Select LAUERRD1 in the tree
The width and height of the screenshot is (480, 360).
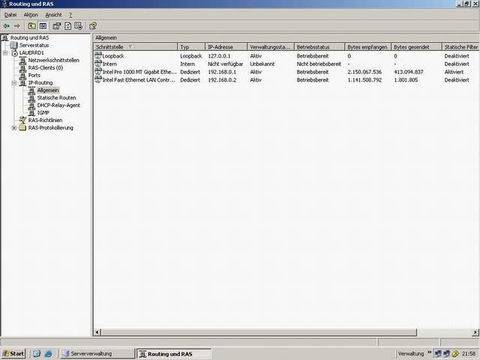tap(31, 53)
